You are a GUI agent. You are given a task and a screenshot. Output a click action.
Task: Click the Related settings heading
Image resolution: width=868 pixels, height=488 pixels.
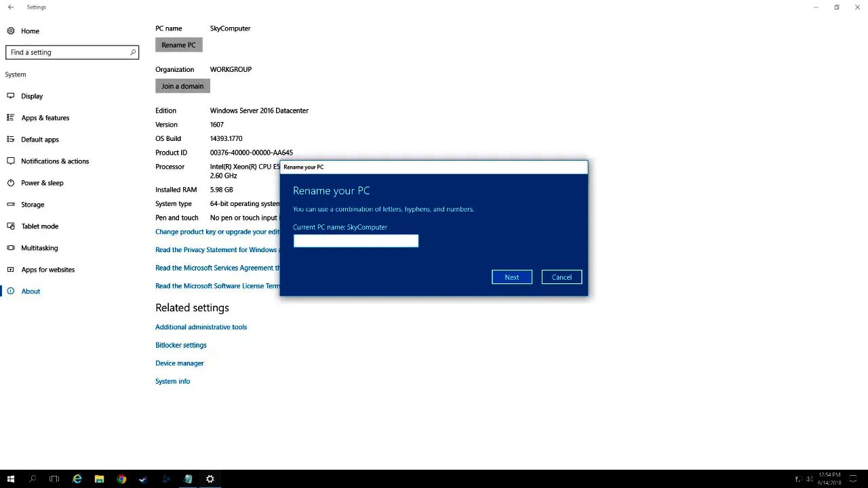click(x=192, y=308)
